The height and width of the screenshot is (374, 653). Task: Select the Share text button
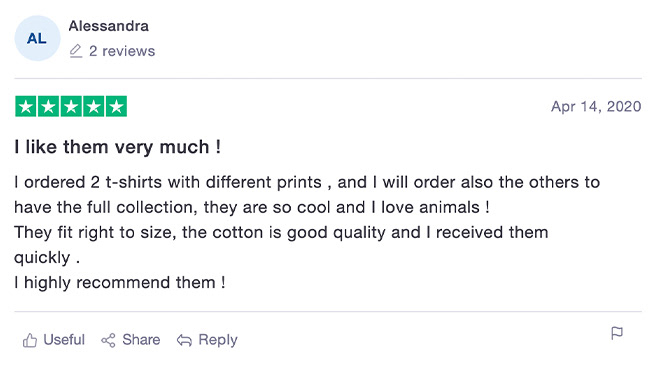(141, 340)
